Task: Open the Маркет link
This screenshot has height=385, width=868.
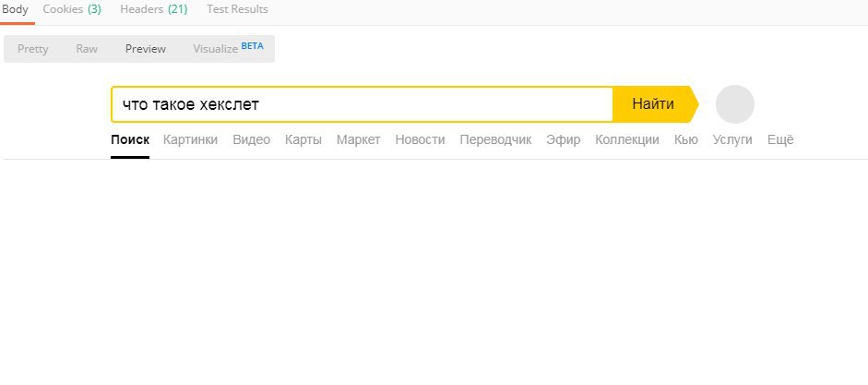Action: 359,140
